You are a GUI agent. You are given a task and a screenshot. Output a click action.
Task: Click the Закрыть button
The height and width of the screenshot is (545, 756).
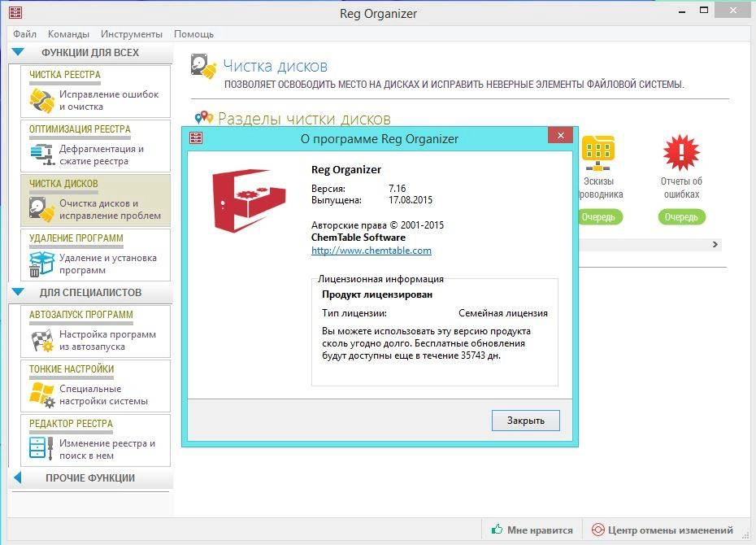525,420
